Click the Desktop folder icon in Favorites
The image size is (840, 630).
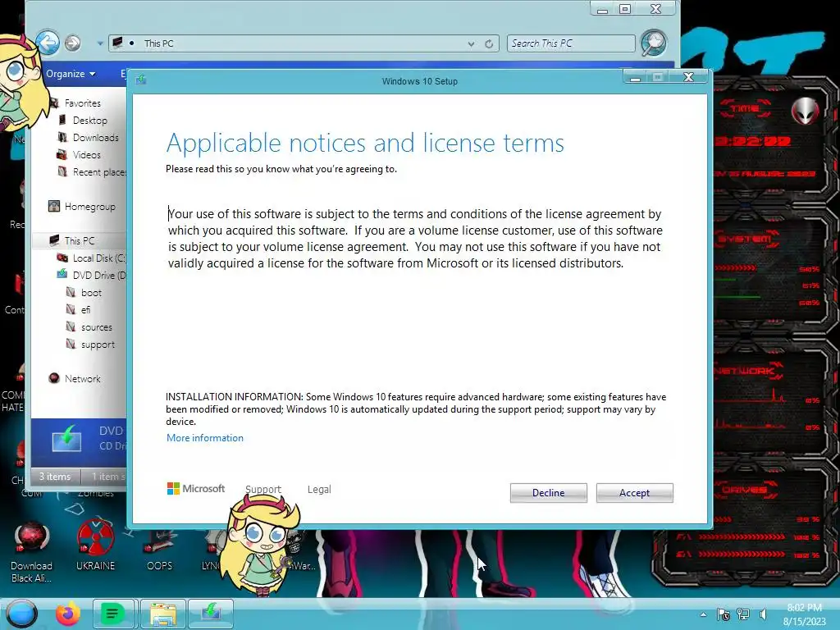[x=62, y=120]
